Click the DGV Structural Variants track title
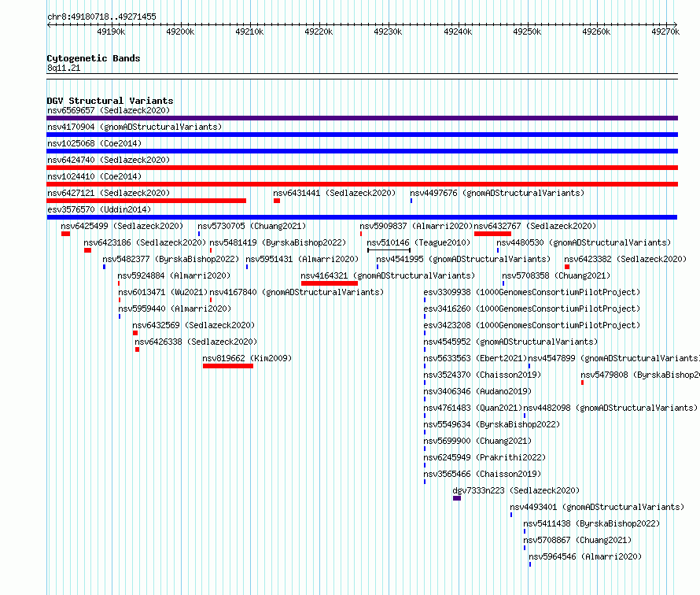The width and height of the screenshot is (700, 595). 110,101
